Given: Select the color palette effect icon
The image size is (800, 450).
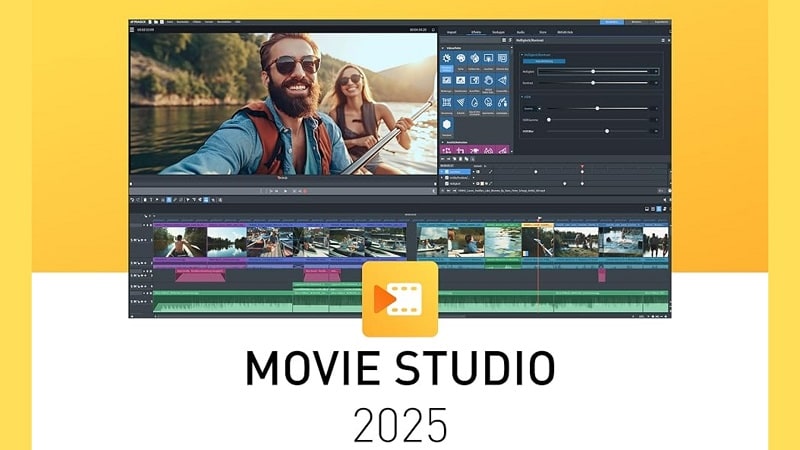Looking at the screenshot, I should 461,58.
